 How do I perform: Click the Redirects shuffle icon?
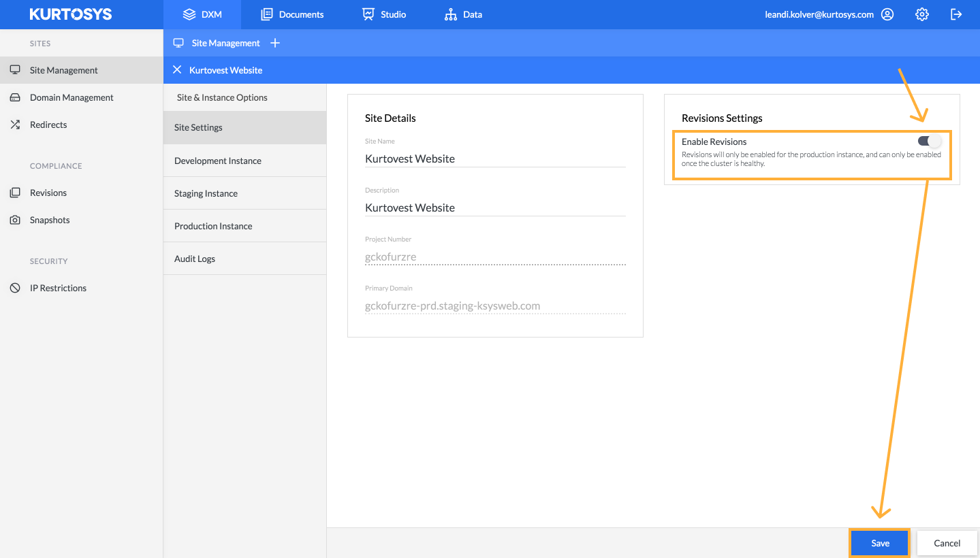15,125
